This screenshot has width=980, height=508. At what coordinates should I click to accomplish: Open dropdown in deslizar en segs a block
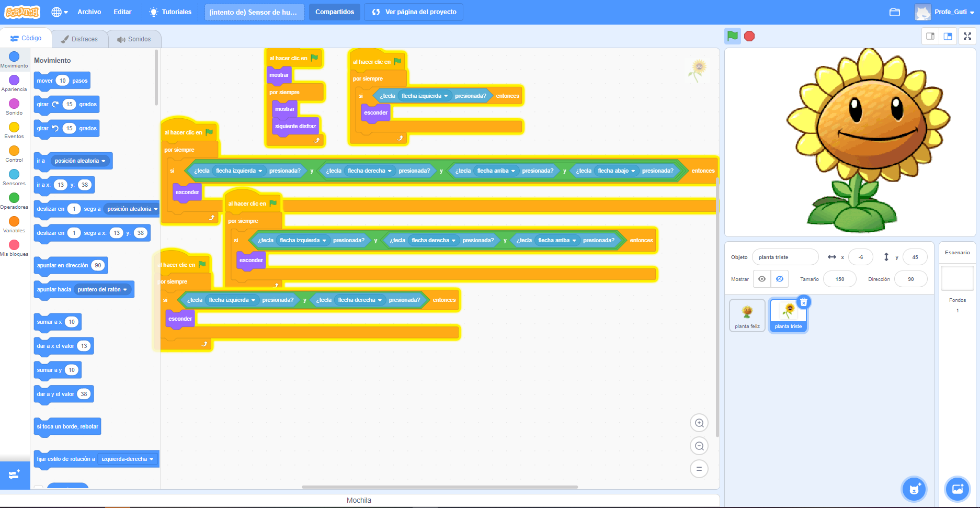click(x=132, y=209)
